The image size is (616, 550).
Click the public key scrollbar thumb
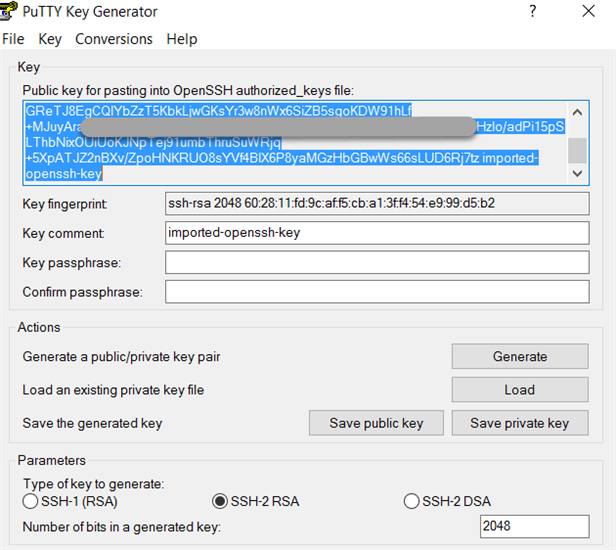[x=577, y=150]
